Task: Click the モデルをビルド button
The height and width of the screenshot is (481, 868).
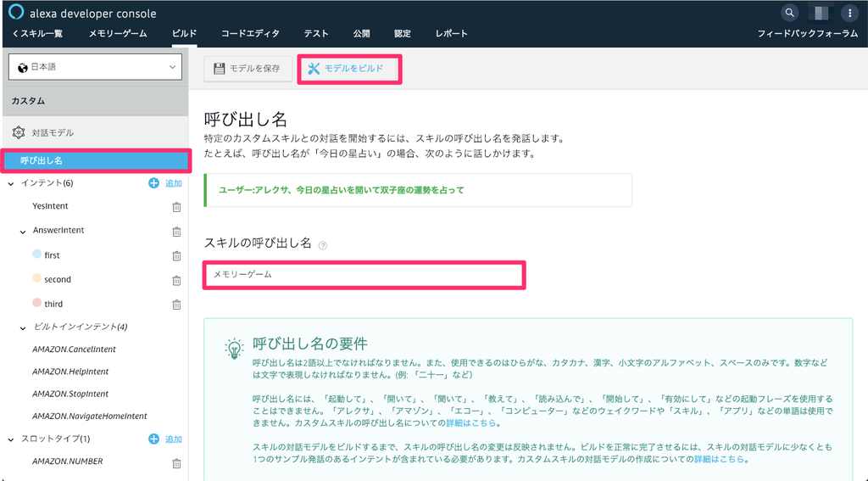Action: pyautogui.click(x=349, y=69)
